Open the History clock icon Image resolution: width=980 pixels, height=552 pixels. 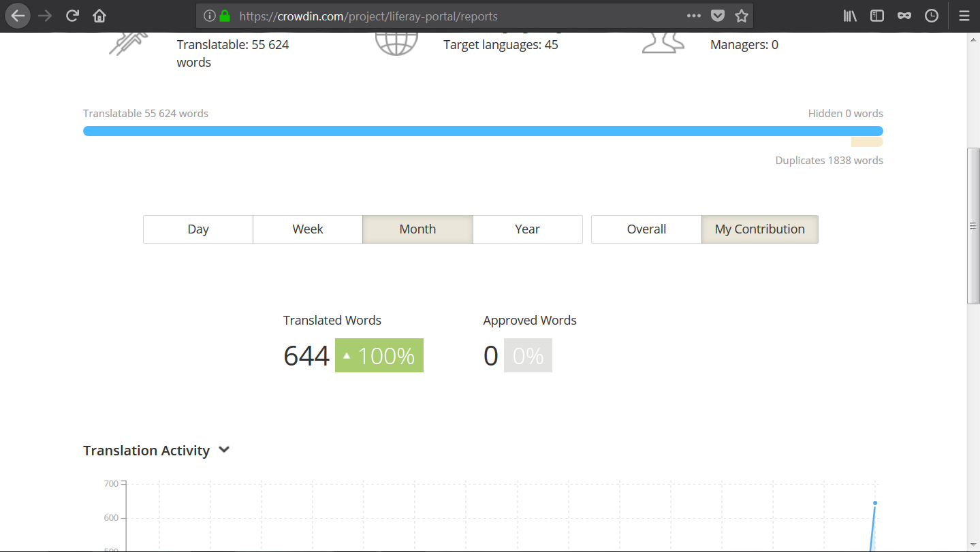click(x=932, y=16)
